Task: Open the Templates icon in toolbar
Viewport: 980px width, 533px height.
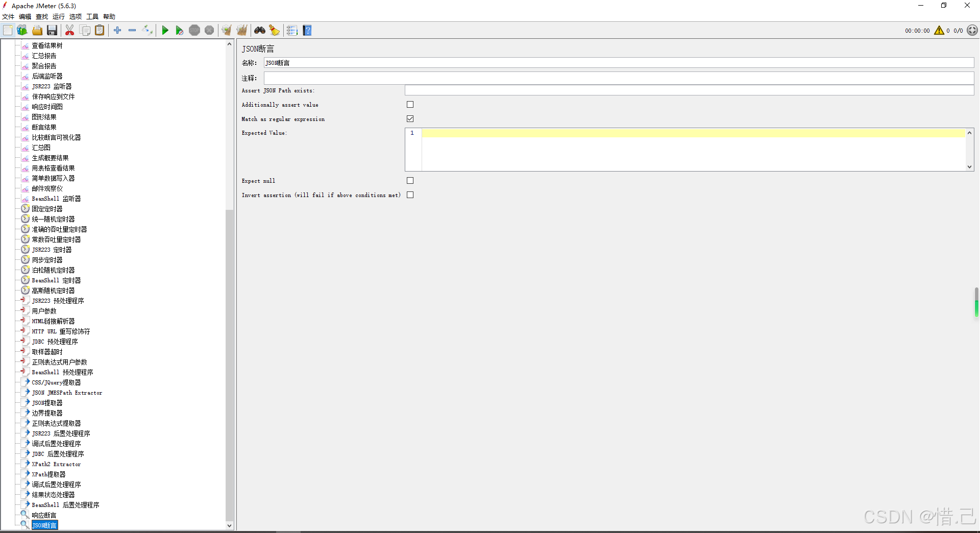Action: 22,31
